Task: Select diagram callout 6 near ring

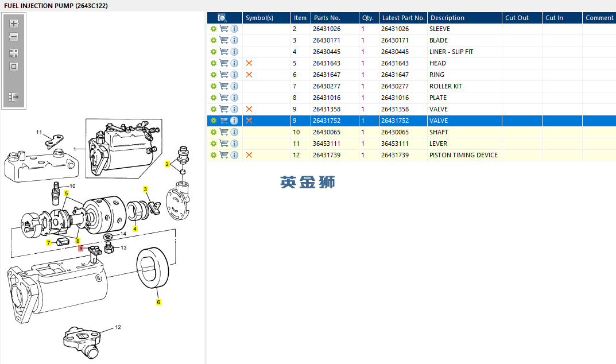Action: click(x=158, y=303)
